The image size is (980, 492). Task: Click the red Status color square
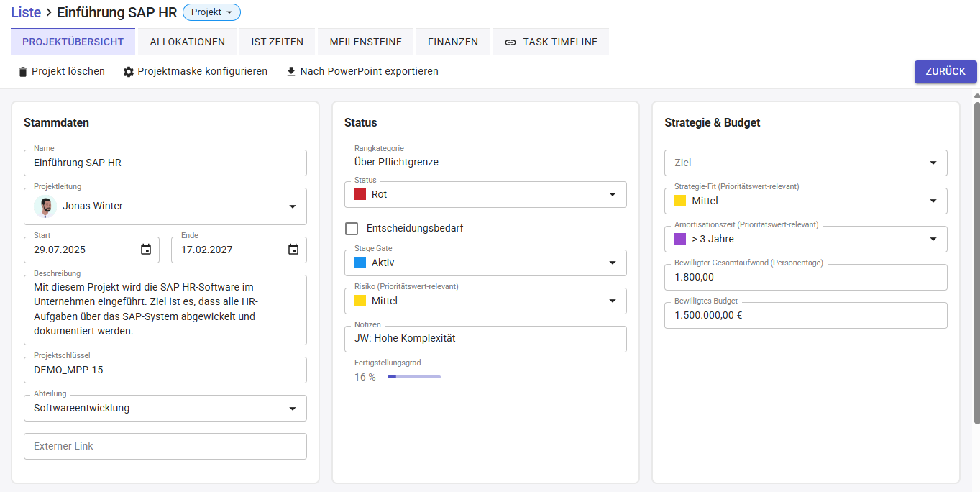(360, 194)
